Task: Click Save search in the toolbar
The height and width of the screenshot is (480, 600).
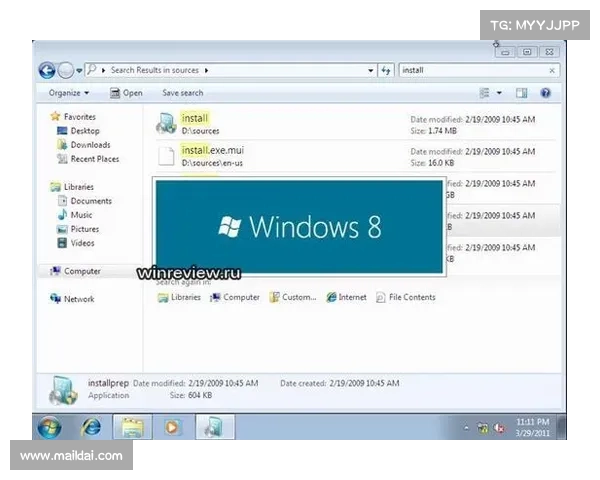Action: [x=183, y=93]
